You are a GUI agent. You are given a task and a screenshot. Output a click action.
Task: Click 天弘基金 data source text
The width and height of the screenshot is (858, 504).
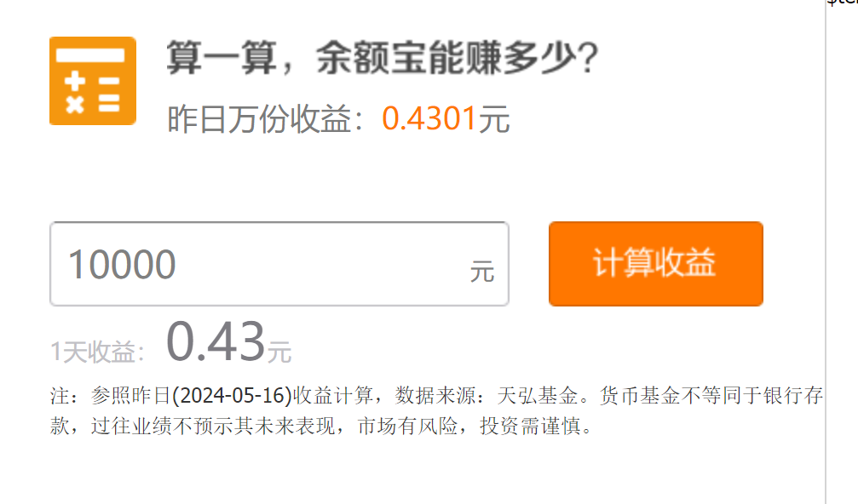538,395
